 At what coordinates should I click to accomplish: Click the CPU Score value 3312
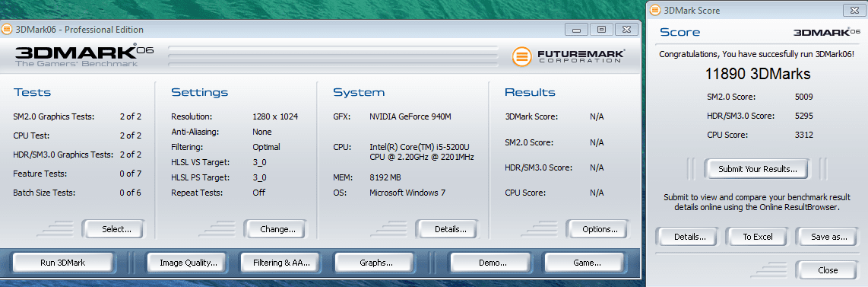coord(804,135)
